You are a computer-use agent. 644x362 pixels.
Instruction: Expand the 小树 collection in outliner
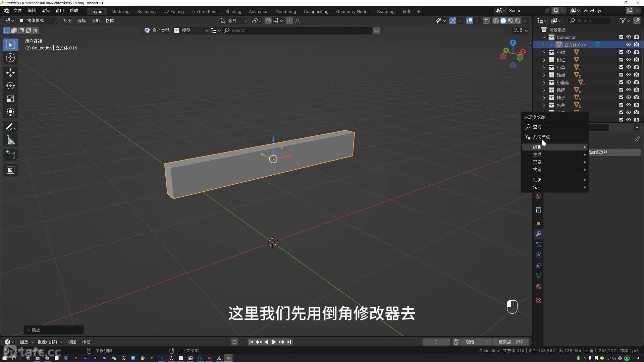pos(544,52)
